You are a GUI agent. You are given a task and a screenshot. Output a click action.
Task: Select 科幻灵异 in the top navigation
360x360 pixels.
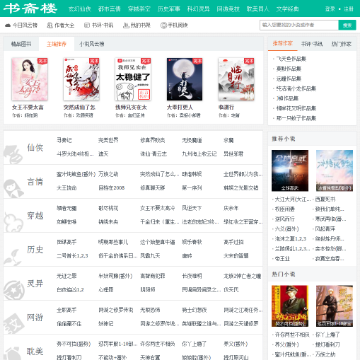[198, 9]
